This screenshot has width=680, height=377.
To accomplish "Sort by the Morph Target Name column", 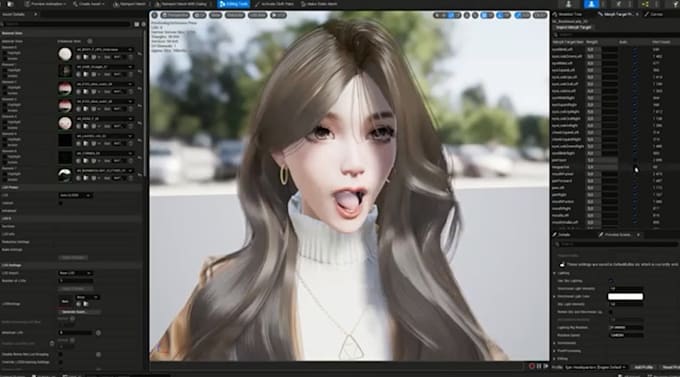I will pyautogui.click(x=568, y=42).
